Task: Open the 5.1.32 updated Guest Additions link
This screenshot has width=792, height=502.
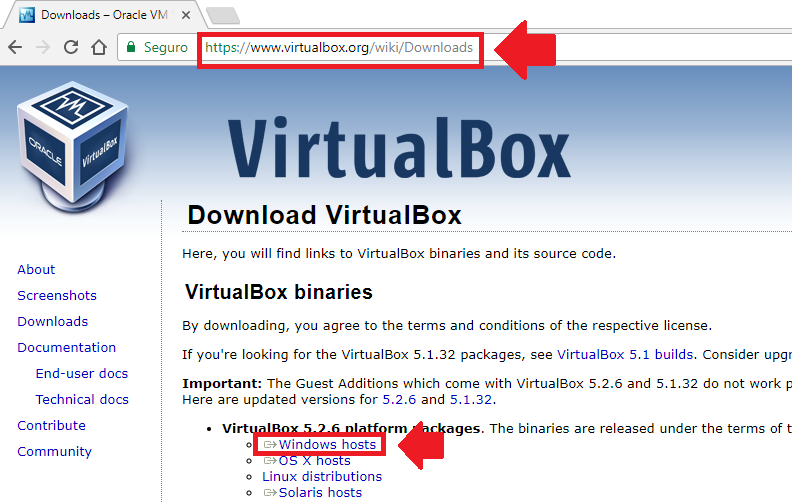Action: pyautogui.click(x=471, y=399)
